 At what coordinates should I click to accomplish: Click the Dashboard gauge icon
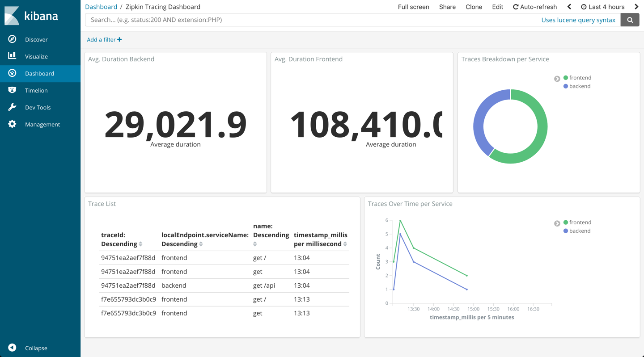click(12, 73)
